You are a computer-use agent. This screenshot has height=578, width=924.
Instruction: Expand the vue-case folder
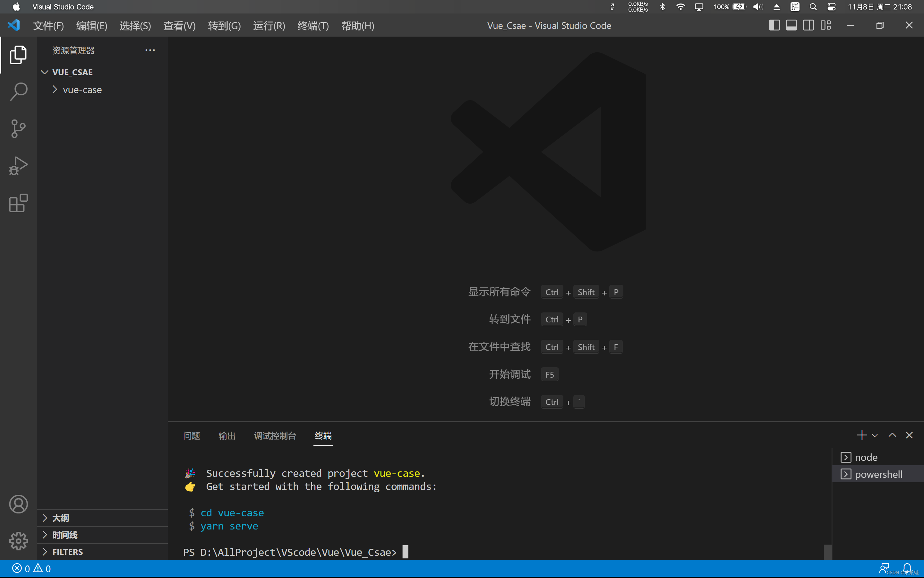(102, 90)
